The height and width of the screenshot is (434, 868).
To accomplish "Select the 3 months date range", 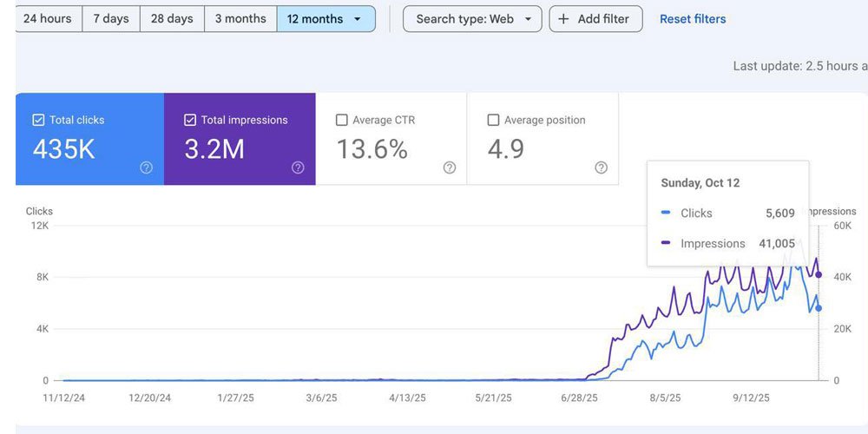I will 240,19.
